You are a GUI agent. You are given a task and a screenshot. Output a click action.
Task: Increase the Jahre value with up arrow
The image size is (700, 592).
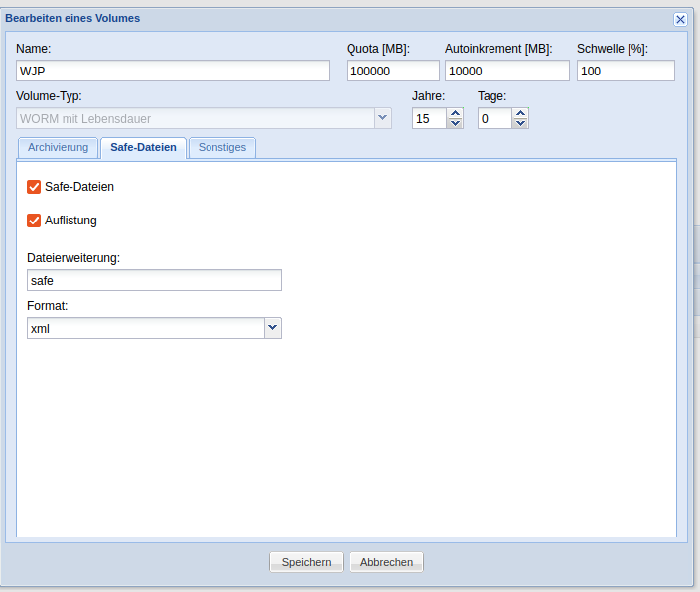coord(455,113)
